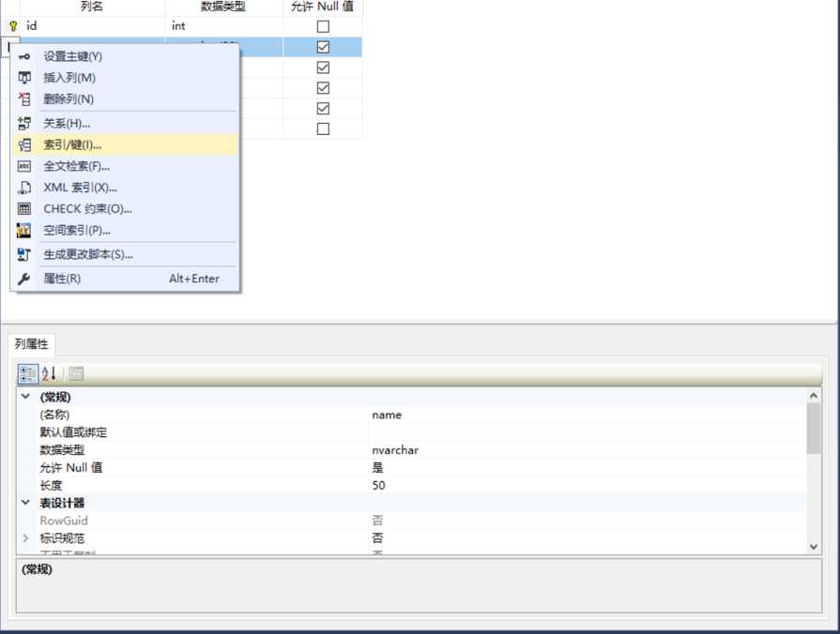840x634 pixels.
Task: Edit the 长度 value 50
Action: click(588, 485)
